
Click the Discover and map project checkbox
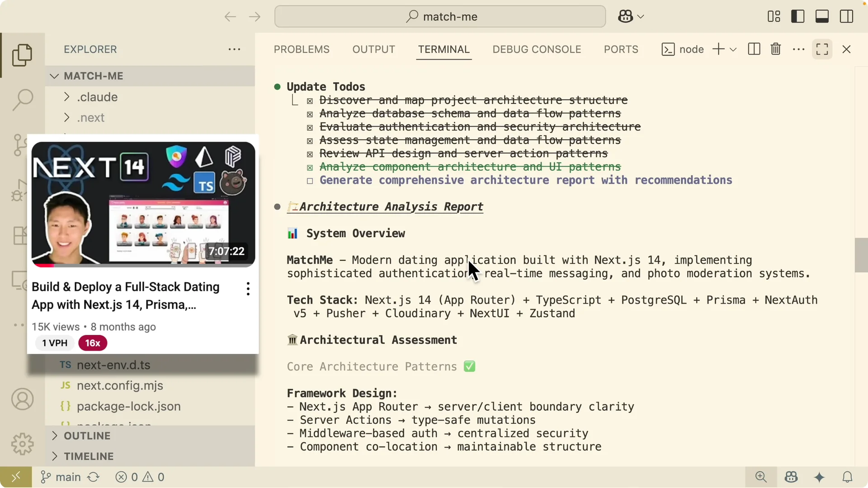pyautogui.click(x=310, y=101)
